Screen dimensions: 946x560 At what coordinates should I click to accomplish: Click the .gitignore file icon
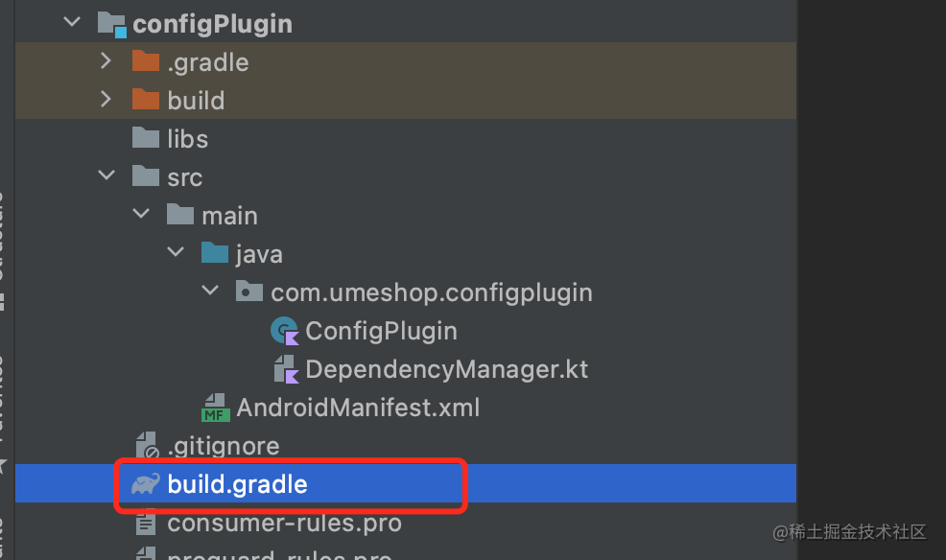[147, 446]
